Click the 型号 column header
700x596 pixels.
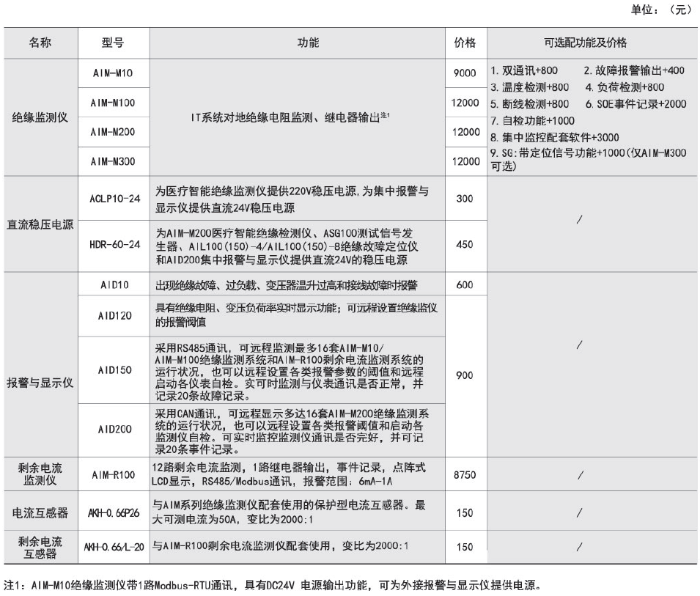(113, 43)
